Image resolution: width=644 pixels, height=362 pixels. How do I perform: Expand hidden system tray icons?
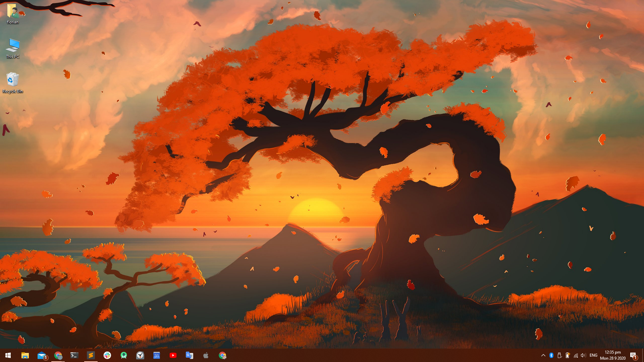click(543, 355)
